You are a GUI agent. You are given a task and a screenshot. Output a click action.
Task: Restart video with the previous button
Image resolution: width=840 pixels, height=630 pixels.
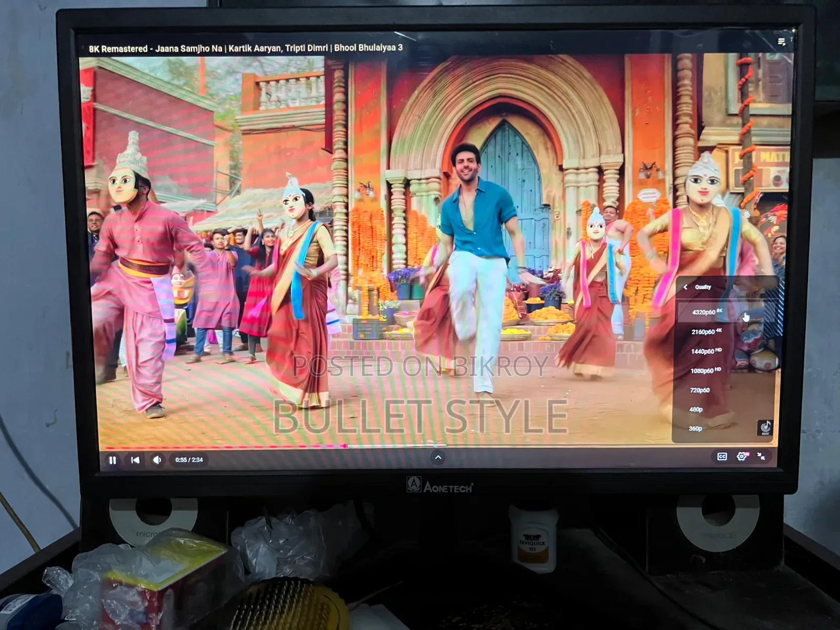click(135, 460)
